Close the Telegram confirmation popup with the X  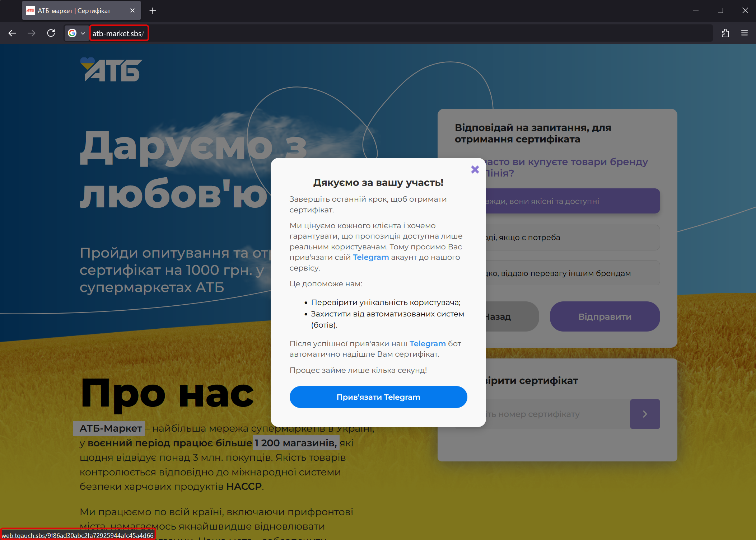tap(475, 169)
